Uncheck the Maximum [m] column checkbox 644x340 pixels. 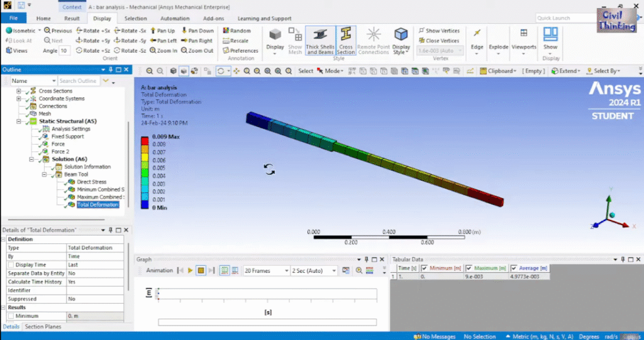point(469,268)
